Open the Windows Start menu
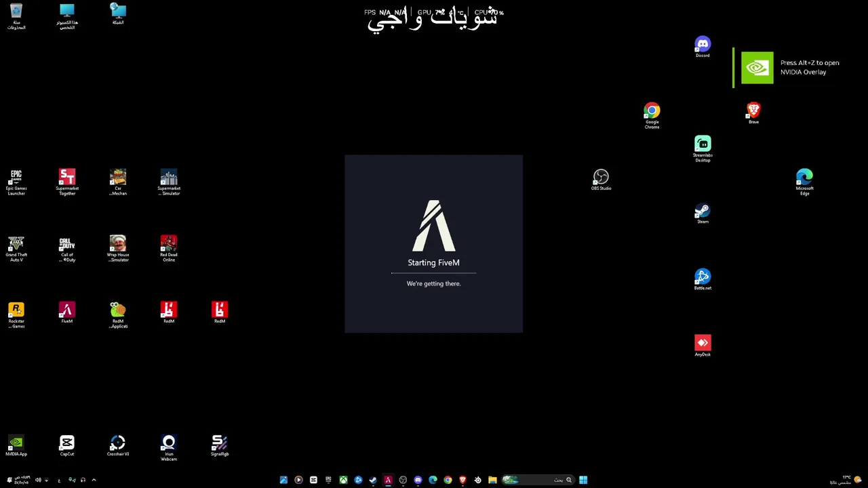 click(x=583, y=480)
